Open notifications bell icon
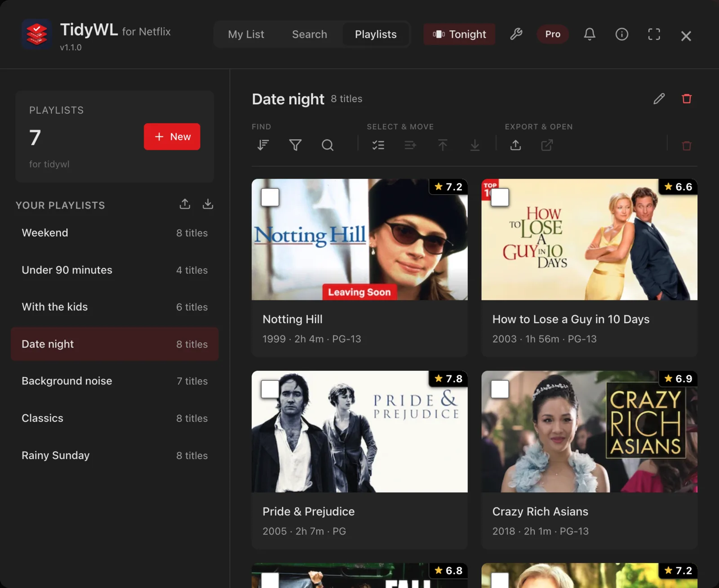This screenshot has width=719, height=588. (x=590, y=34)
